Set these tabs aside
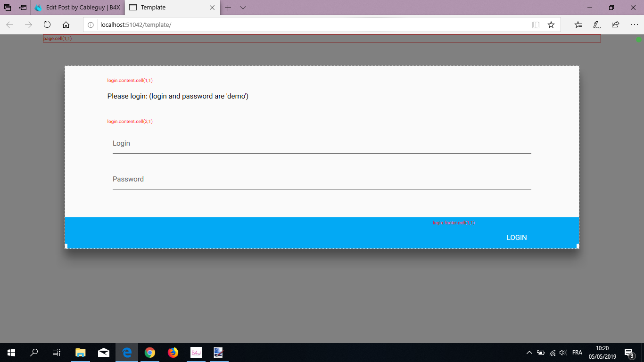The height and width of the screenshot is (362, 644). click(23, 8)
